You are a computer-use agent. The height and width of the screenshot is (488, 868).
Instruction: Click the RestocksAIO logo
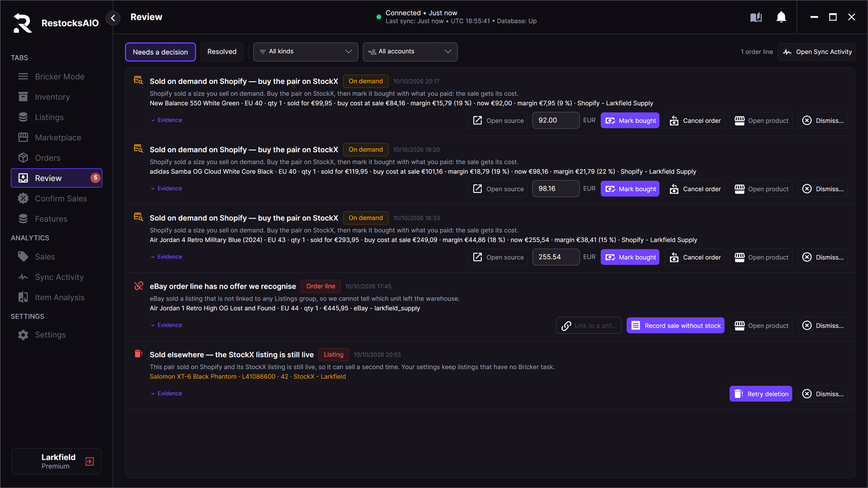click(23, 23)
